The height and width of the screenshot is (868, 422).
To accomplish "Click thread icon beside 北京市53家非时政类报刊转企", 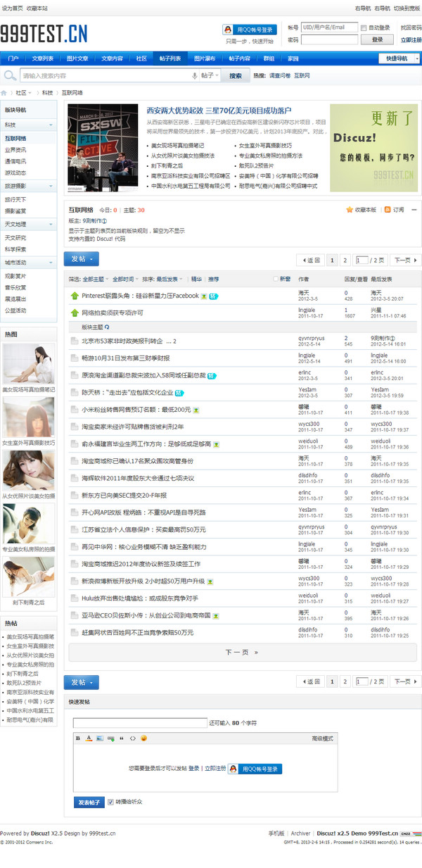I will (x=75, y=341).
